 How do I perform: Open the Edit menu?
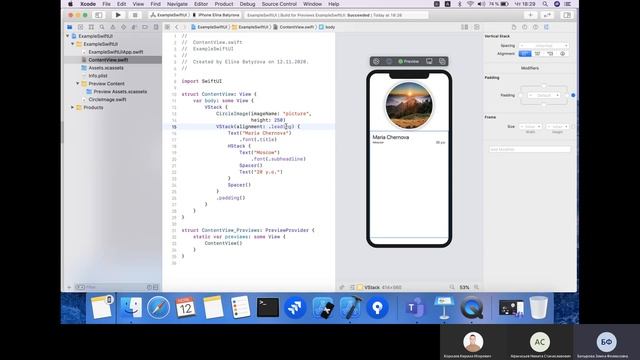pos(122,4)
